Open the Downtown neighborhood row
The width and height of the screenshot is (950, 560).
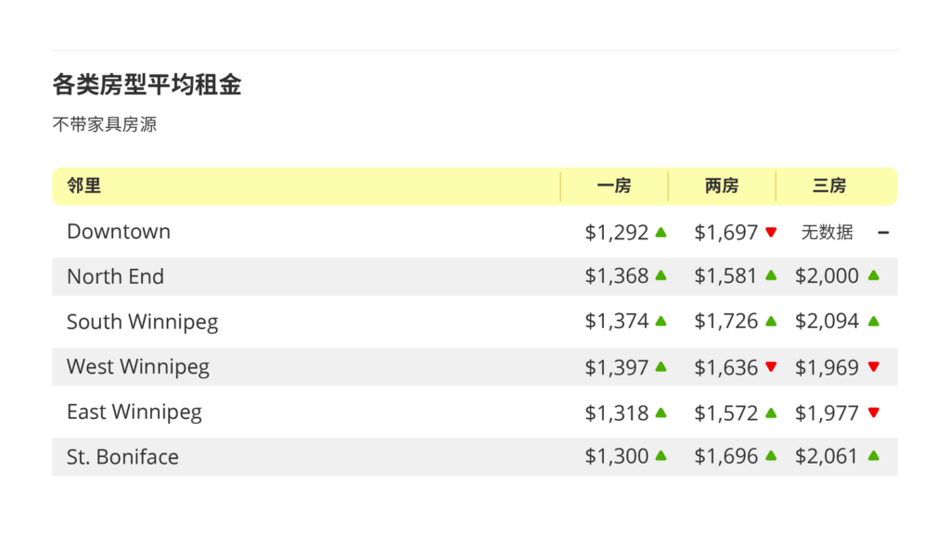point(119,232)
